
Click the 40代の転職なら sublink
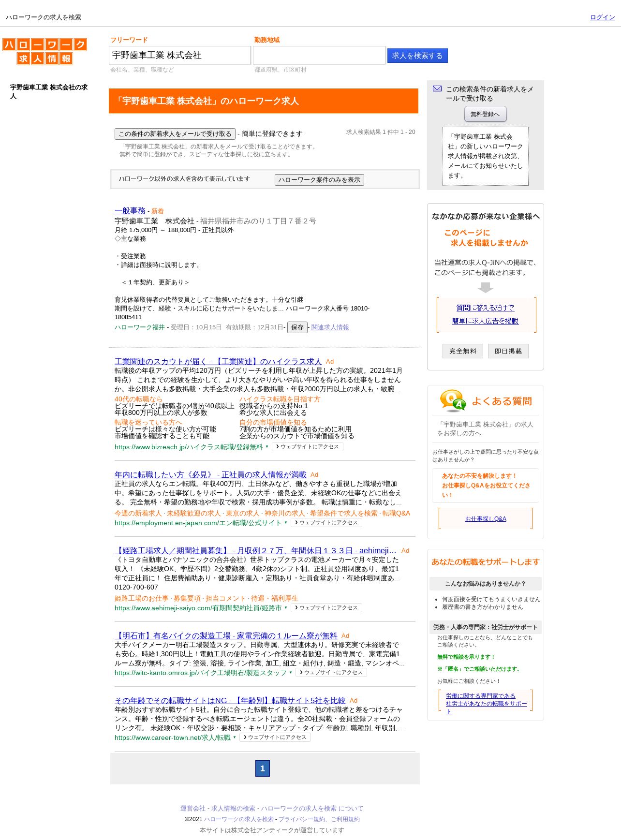coord(139,399)
